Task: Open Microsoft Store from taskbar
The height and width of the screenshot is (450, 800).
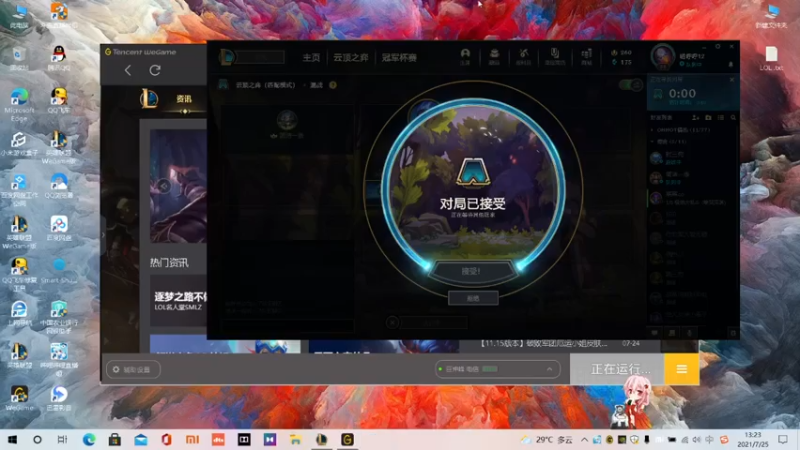Action: (x=115, y=439)
